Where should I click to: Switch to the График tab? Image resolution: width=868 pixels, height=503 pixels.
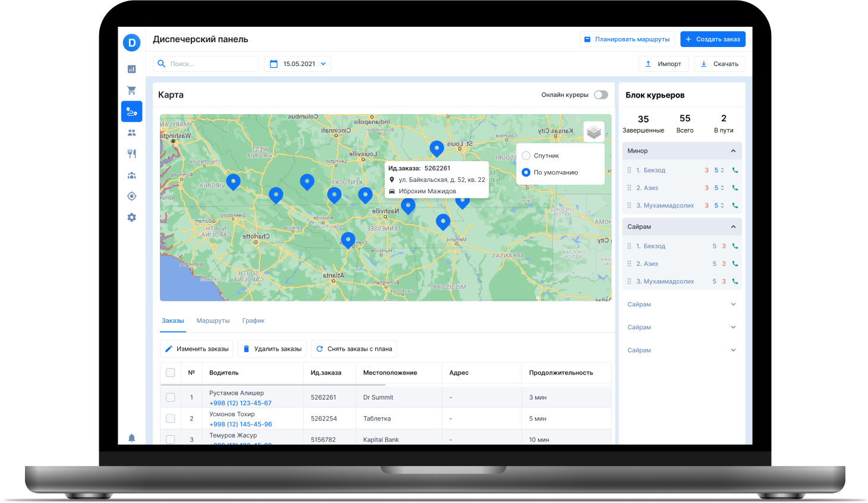click(x=253, y=321)
